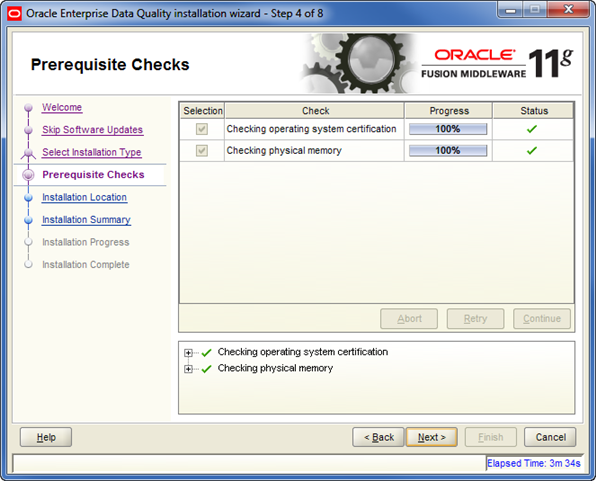Select the Prerequisite Checks step label
The image size is (596, 481).
(x=93, y=175)
